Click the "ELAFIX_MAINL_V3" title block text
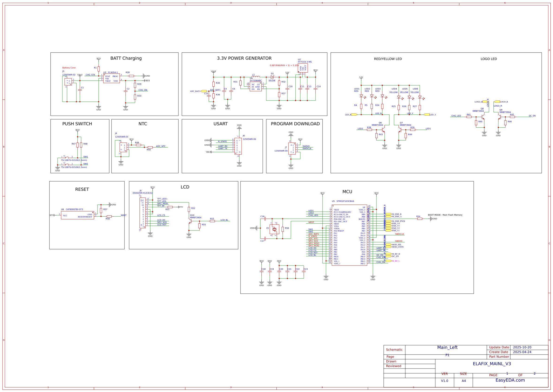The image size is (553, 392). [x=492, y=364]
